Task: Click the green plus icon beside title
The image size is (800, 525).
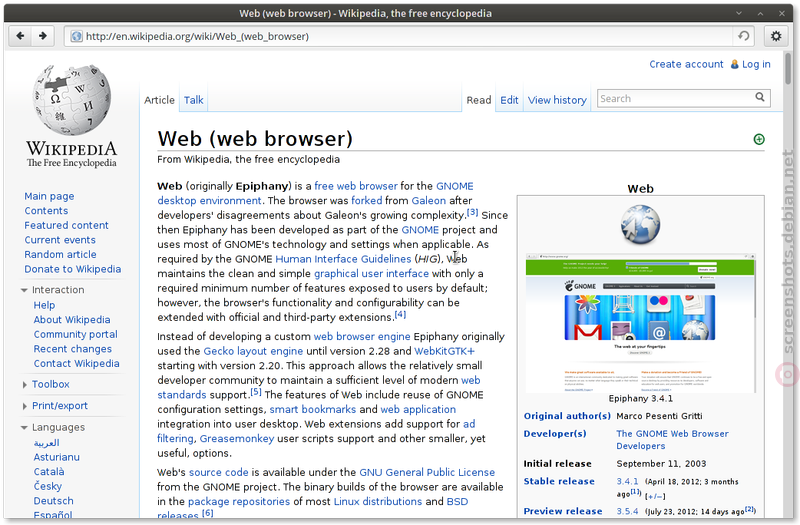Action: click(759, 139)
